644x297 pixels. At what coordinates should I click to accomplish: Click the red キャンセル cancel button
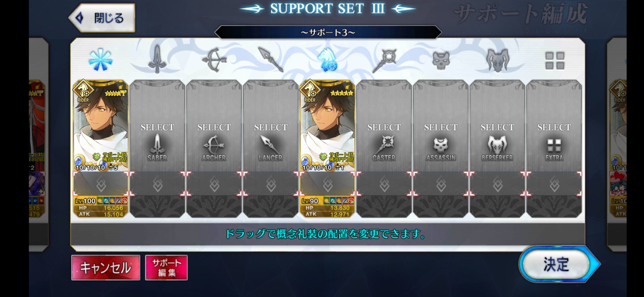point(106,267)
